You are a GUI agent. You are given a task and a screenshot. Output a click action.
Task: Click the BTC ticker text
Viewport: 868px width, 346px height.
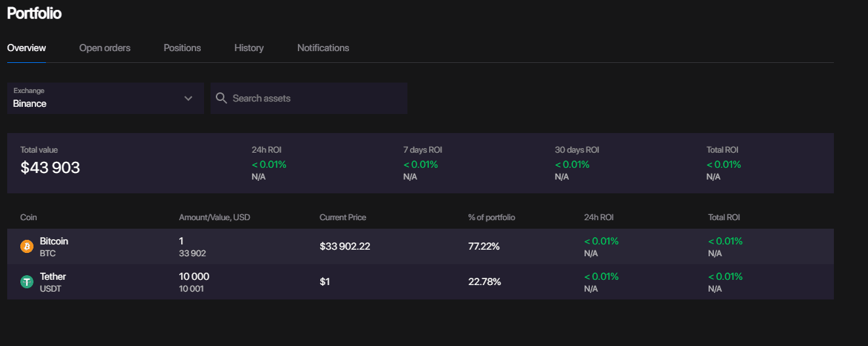(x=48, y=253)
